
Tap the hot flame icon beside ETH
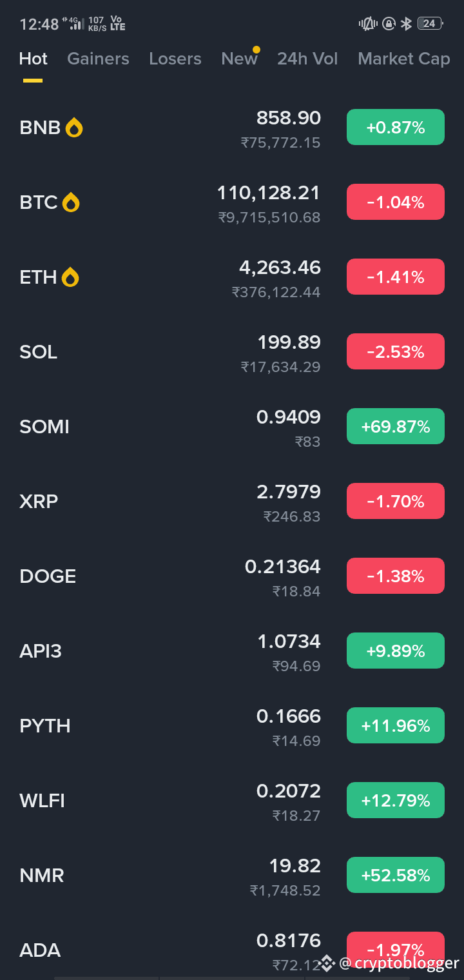pos(70,277)
